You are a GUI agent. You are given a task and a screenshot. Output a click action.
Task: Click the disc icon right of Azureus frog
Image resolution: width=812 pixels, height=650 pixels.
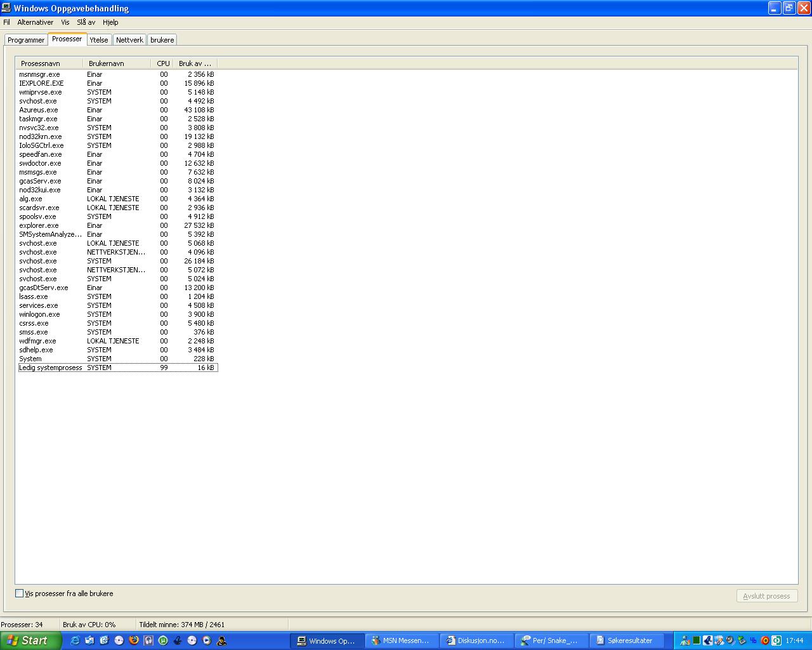192,640
